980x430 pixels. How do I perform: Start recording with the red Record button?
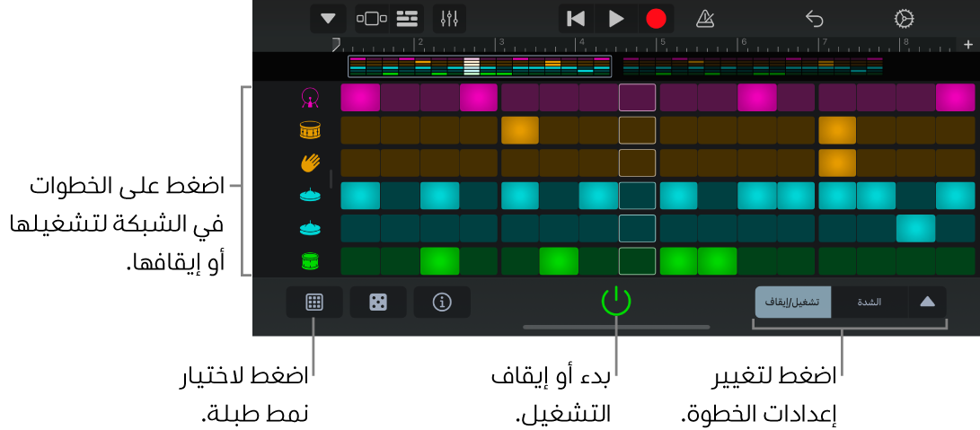tap(657, 19)
